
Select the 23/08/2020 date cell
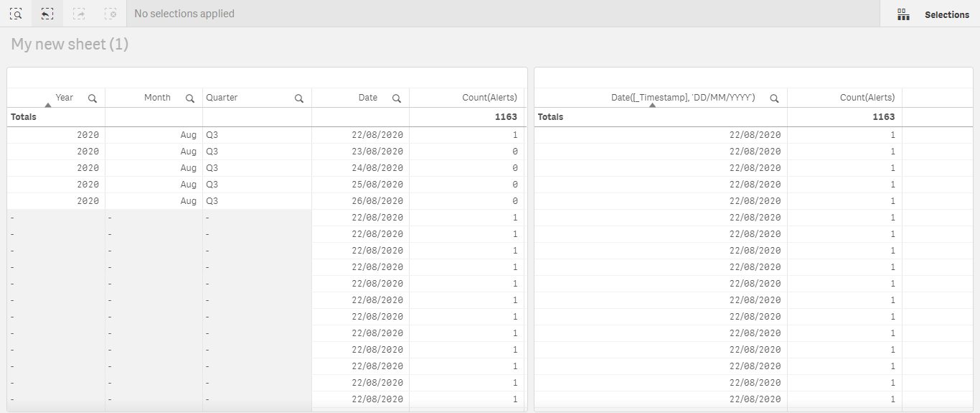[377, 152]
